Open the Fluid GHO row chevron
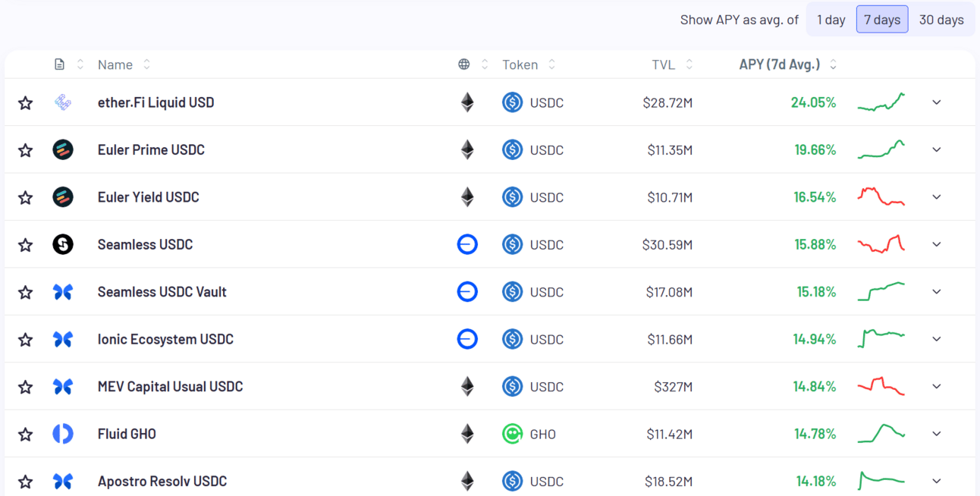 pos(937,434)
